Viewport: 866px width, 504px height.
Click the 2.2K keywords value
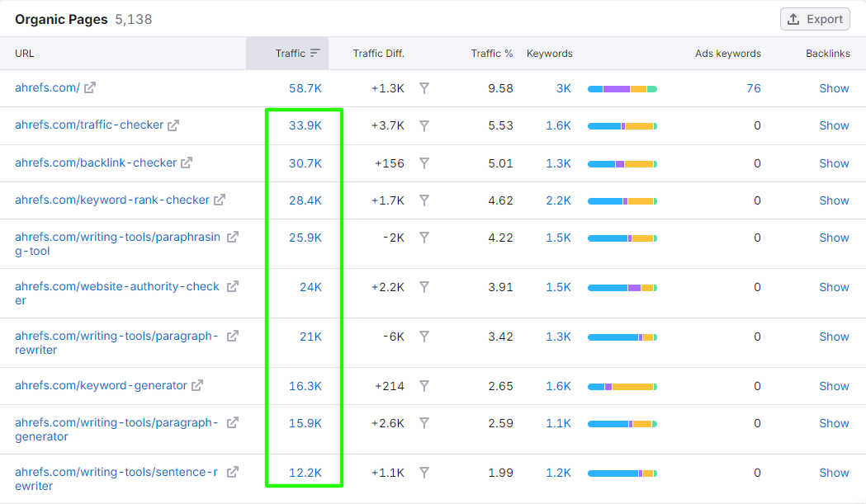558,200
